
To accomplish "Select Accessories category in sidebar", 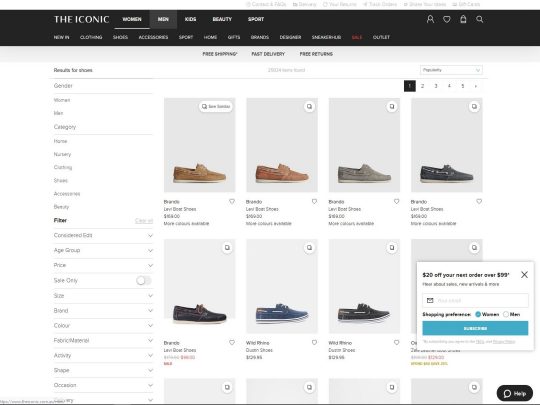I will pos(67,194).
